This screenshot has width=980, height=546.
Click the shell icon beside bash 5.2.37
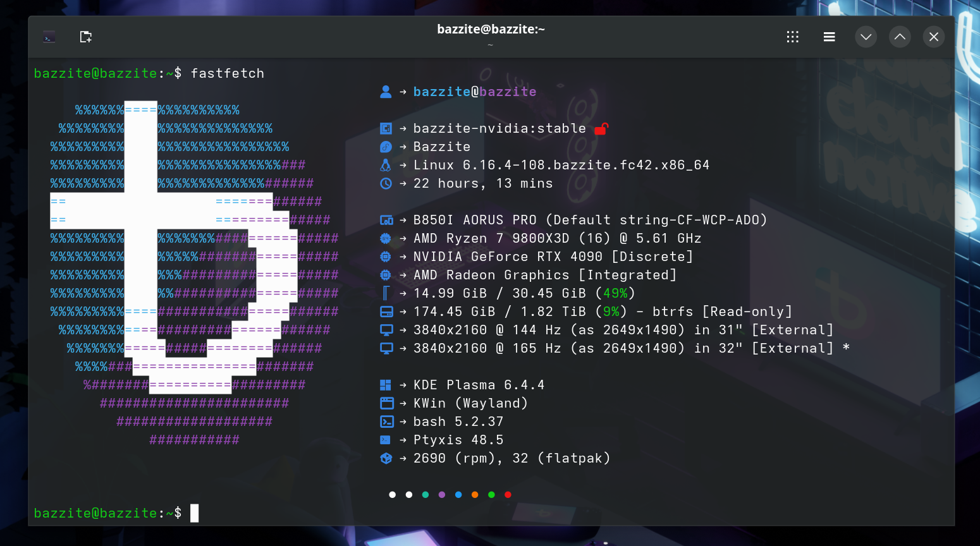point(386,422)
